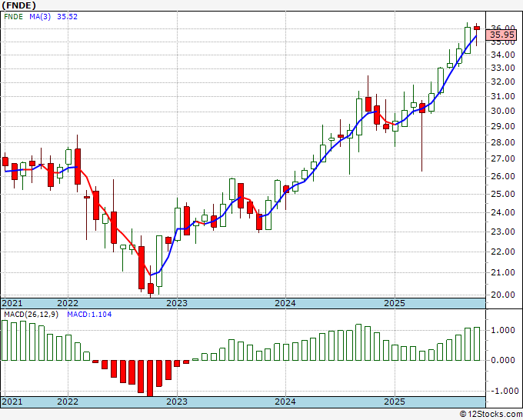
Task: Click 2022 on the MACD panel timeline
Action: click(68, 402)
